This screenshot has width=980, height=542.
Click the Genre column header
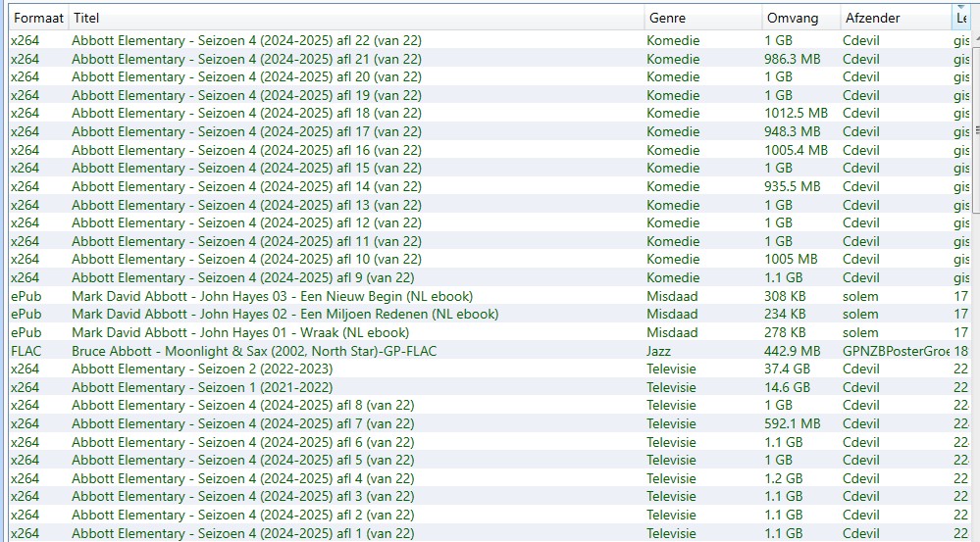tap(703, 18)
